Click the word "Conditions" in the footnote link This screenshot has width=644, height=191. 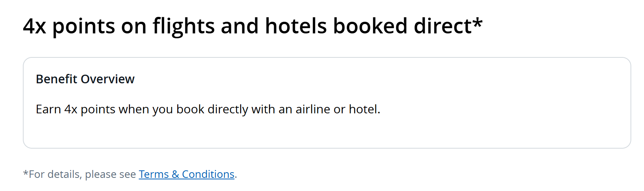tap(208, 174)
